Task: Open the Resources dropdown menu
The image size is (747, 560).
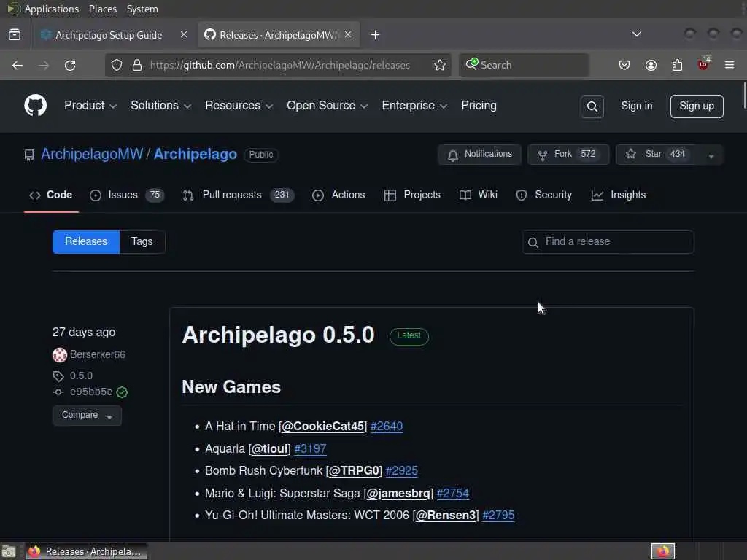Action: (x=239, y=106)
